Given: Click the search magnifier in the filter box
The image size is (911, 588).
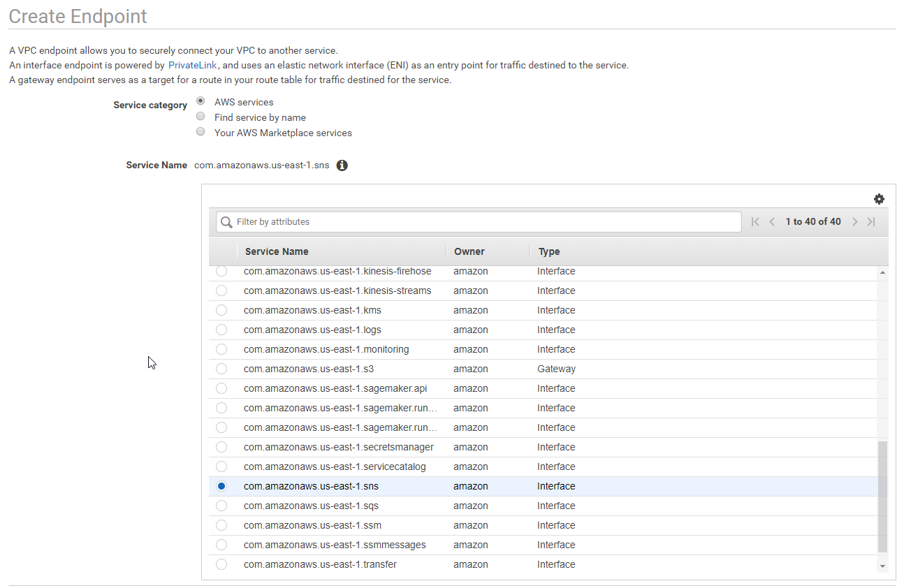Looking at the screenshot, I should (x=226, y=222).
